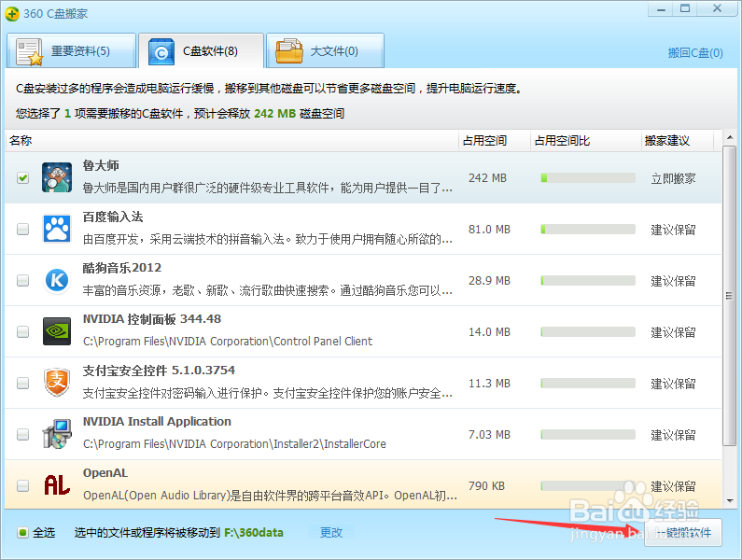Select the 鲁大师 title text
Image resolution: width=742 pixels, height=560 pixels.
point(101,165)
